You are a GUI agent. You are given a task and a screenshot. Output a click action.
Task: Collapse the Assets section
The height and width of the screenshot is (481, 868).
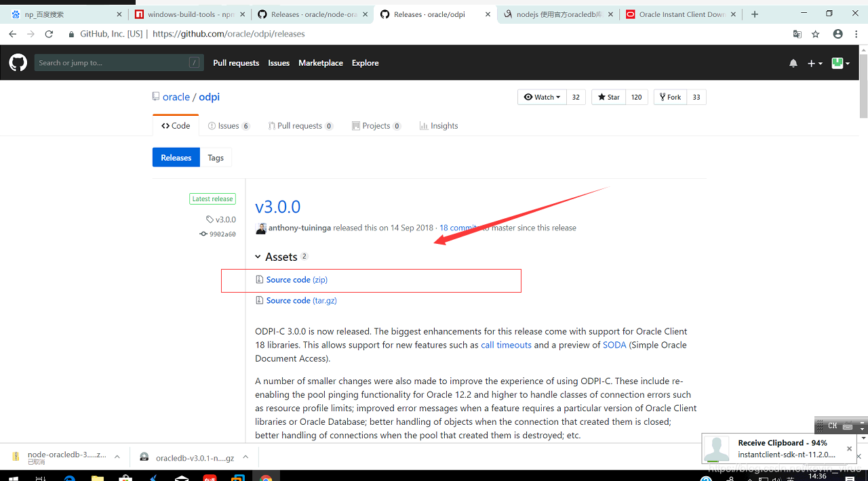281,257
